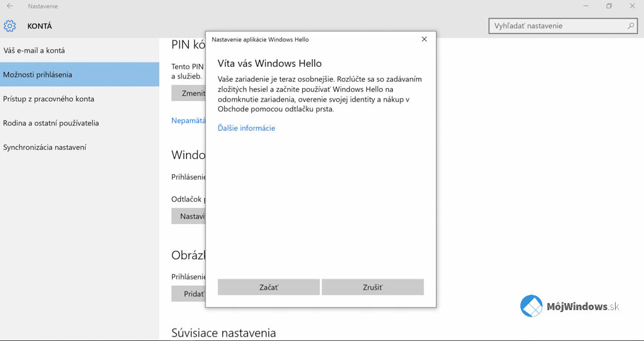Open the Ďalšie informácie link

click(247, 128)
